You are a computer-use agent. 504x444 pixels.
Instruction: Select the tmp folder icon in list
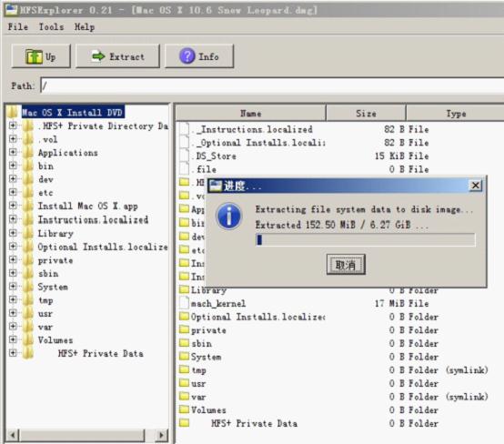[185, 369]
